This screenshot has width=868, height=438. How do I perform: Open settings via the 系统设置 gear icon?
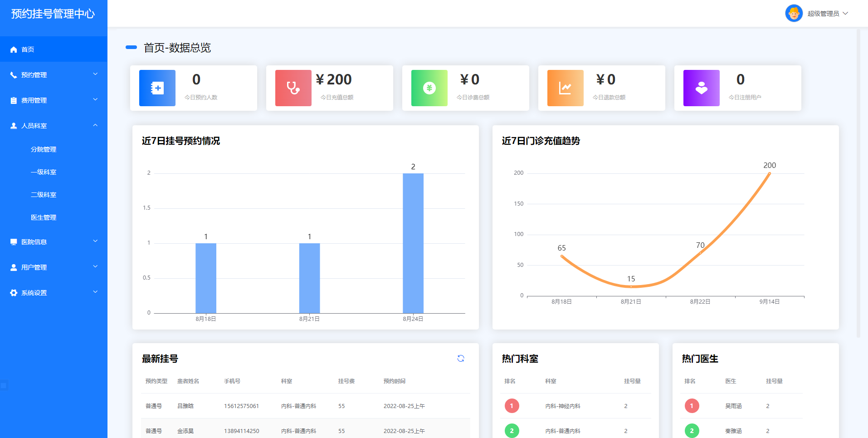[x=14, y=292]
